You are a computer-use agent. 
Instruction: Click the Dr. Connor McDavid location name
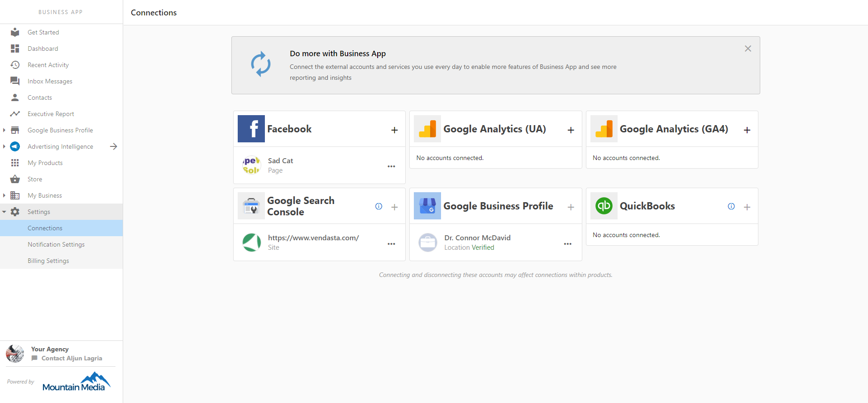pos(477,238)
